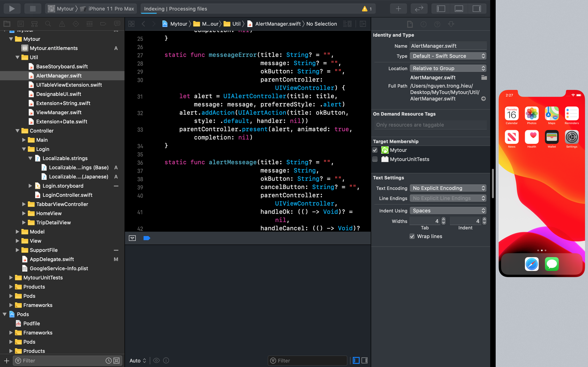Open AppDelegate.swift file
The height and width of the screenshot is (367, 588).
(52, 259)
